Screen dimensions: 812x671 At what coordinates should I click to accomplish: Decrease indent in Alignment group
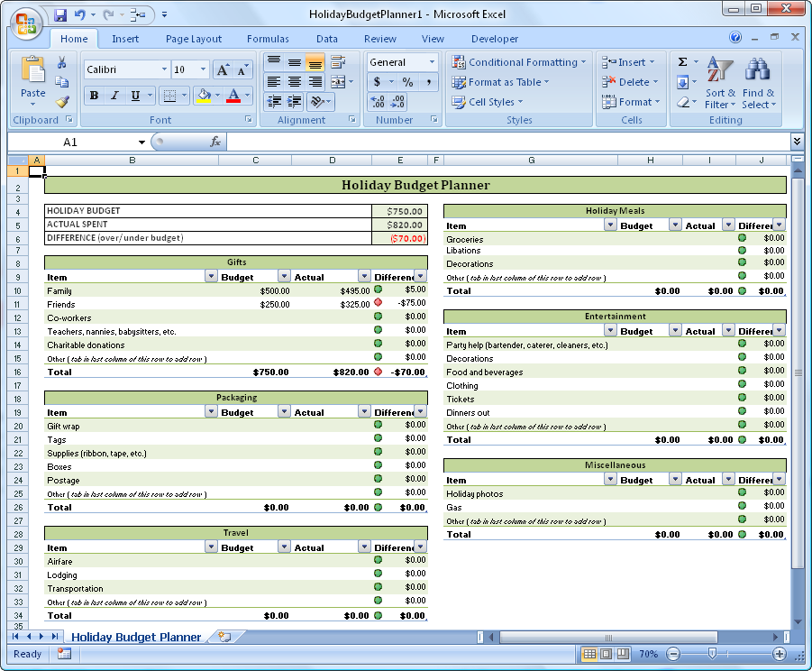[x=274, y=102]
